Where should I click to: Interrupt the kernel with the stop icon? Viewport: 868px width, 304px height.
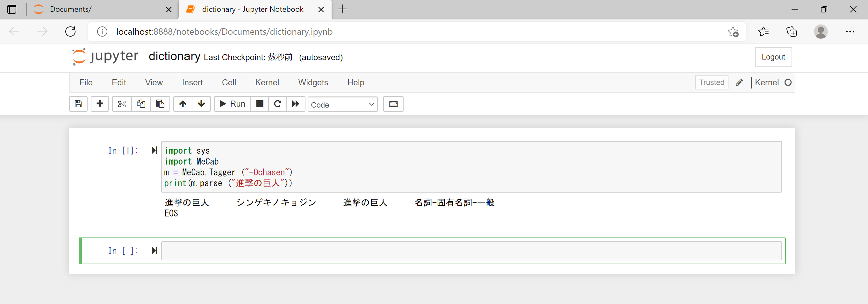tap(260, 104)
